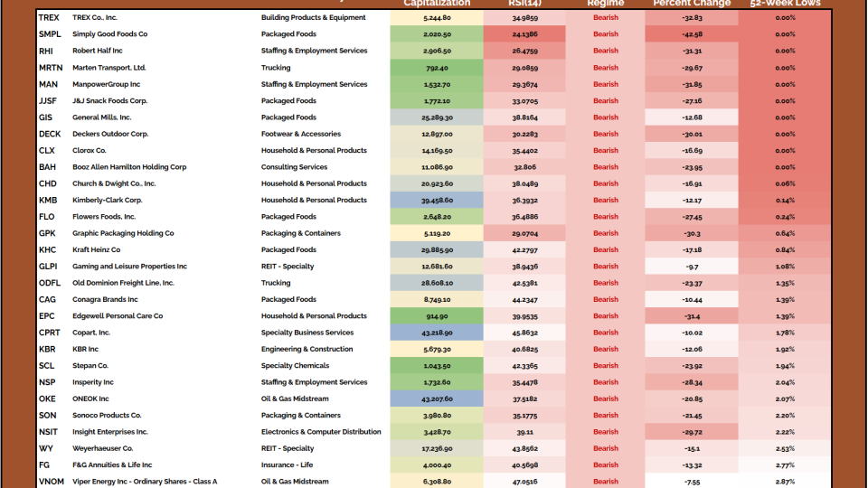Select the 2.87% 52-week lows cell

click(784, 482)
